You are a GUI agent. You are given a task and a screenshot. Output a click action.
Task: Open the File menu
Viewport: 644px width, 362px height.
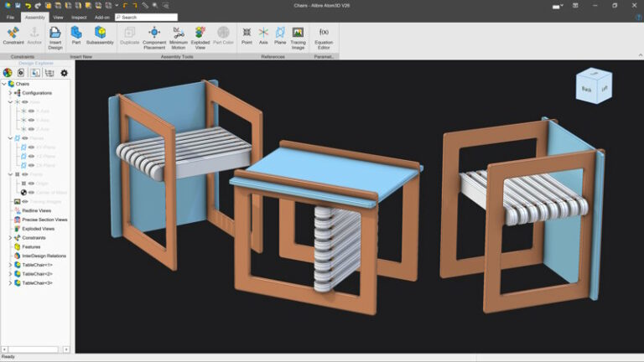10,18
